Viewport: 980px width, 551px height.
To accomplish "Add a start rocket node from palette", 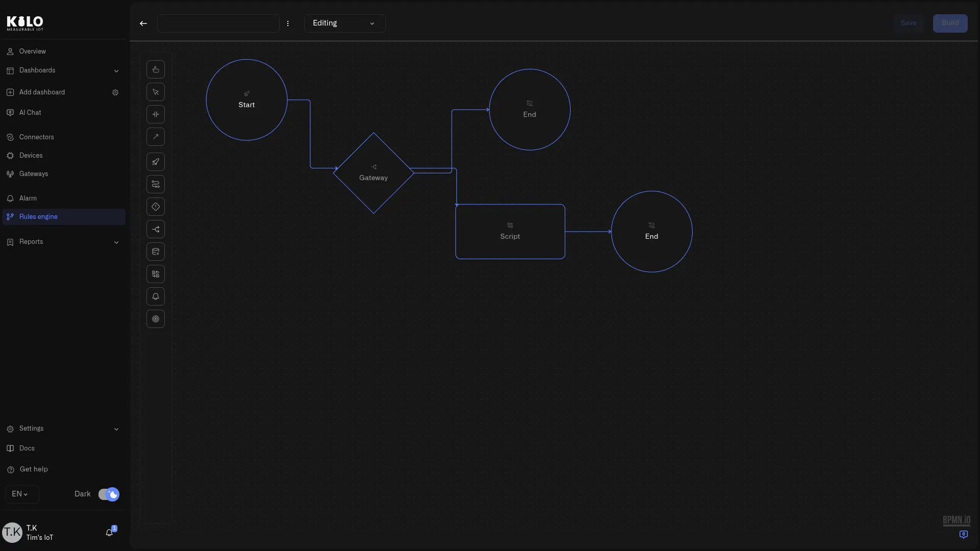I will coord(156,162).
